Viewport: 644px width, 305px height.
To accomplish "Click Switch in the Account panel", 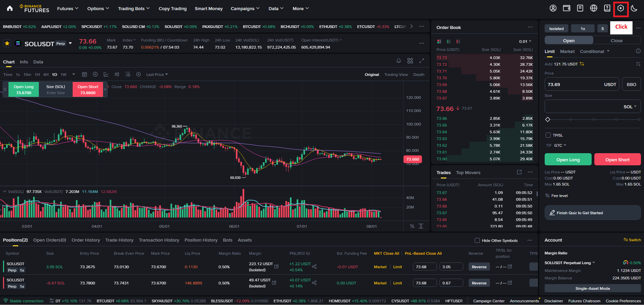I will tap(632, 240).
